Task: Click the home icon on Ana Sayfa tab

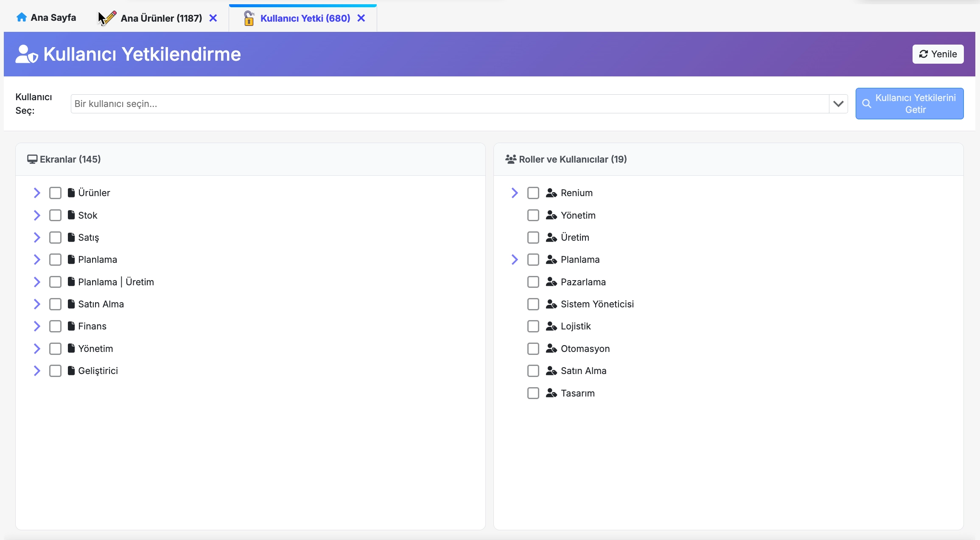Action: [21, 17]
